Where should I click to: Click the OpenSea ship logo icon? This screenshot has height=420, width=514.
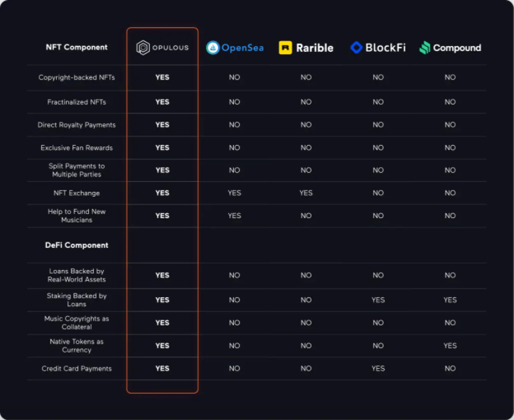(x=213, y=48)
